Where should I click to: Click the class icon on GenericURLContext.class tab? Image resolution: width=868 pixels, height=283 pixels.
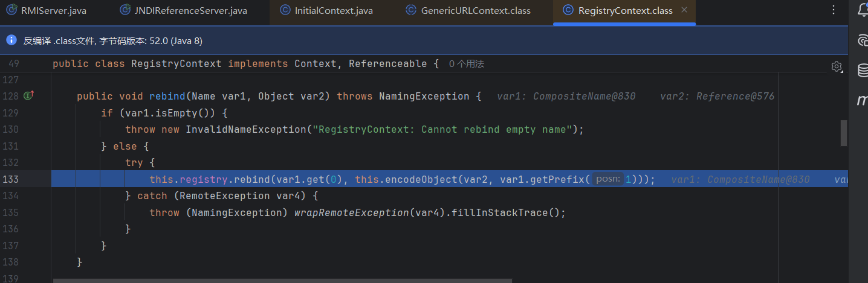tap(411, 10)
